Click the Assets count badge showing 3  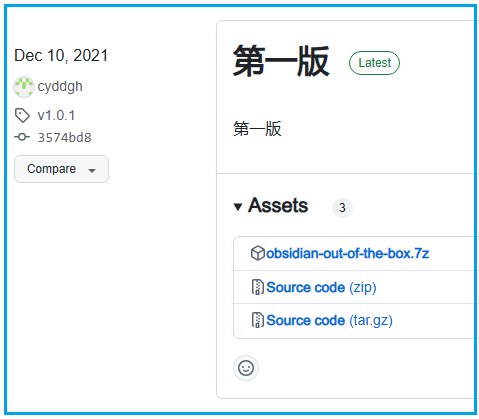342,208
